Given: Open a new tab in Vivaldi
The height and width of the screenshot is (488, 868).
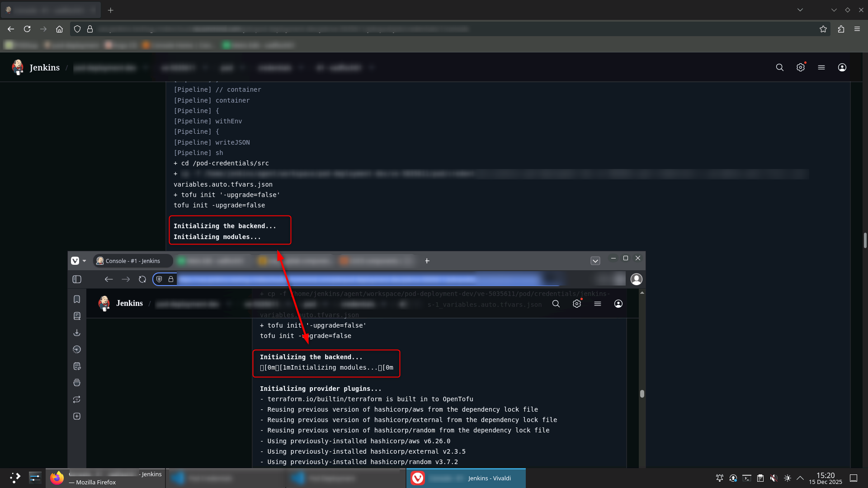Looking at the screenshot, I should [427, 261].
